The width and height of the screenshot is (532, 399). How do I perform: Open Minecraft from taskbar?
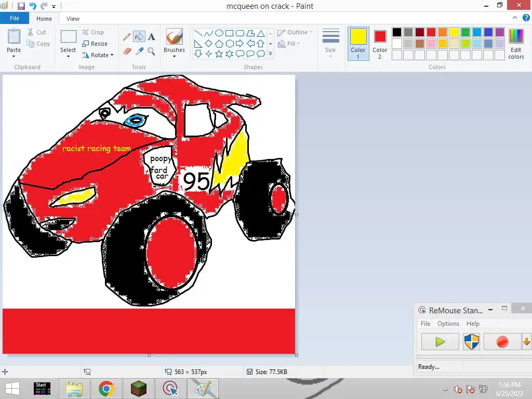tap(138, 389)
